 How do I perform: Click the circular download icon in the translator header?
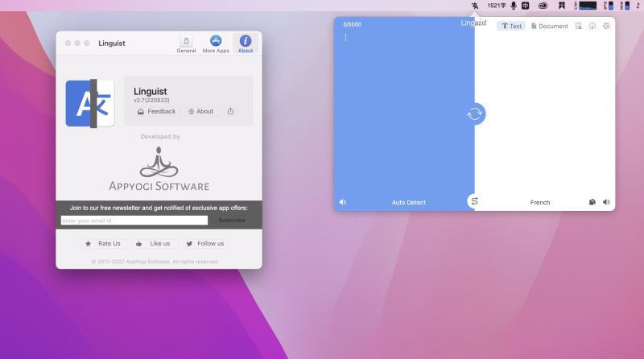click(x=592, y=26)
